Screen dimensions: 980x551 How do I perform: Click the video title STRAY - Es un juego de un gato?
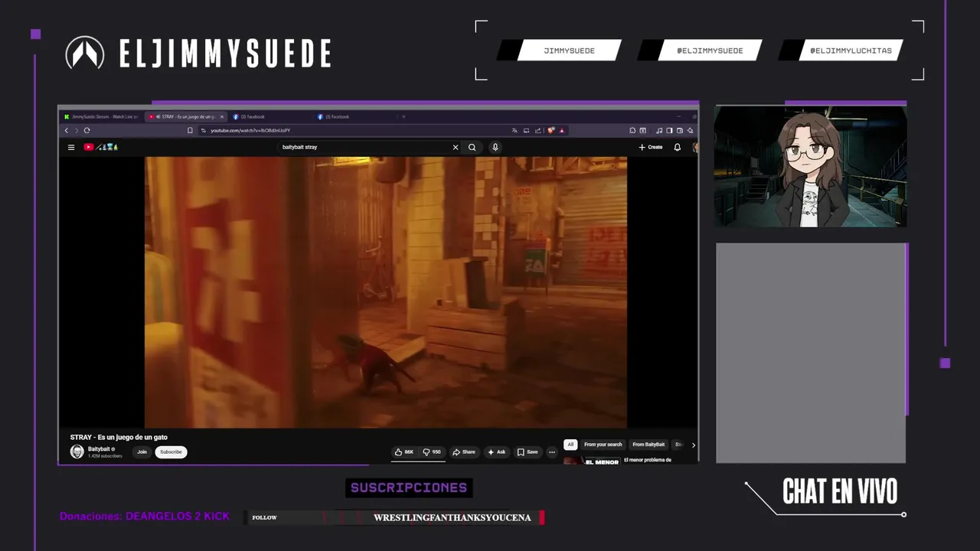point(119,437)
